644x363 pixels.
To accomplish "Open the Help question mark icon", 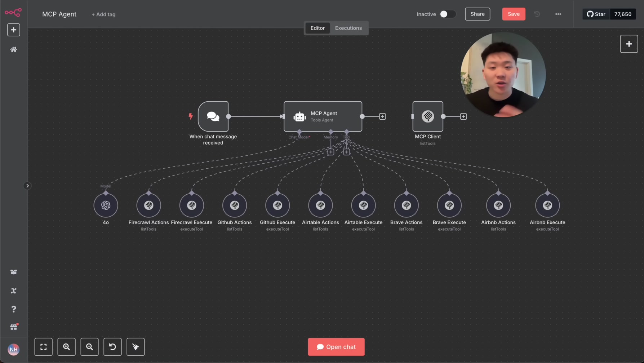I will 14,309.
